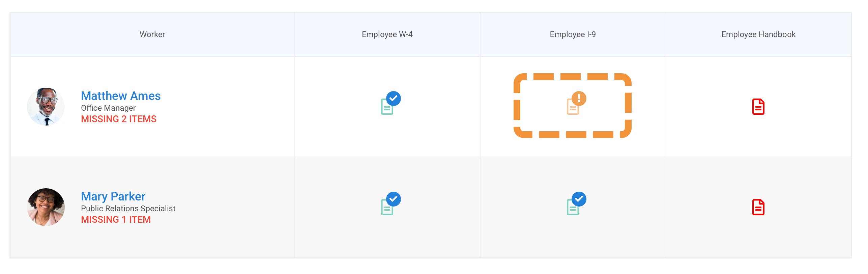868x274 pixels.
Task: Open Matthew Ames's worker profile link
Action: coord(121,96)
